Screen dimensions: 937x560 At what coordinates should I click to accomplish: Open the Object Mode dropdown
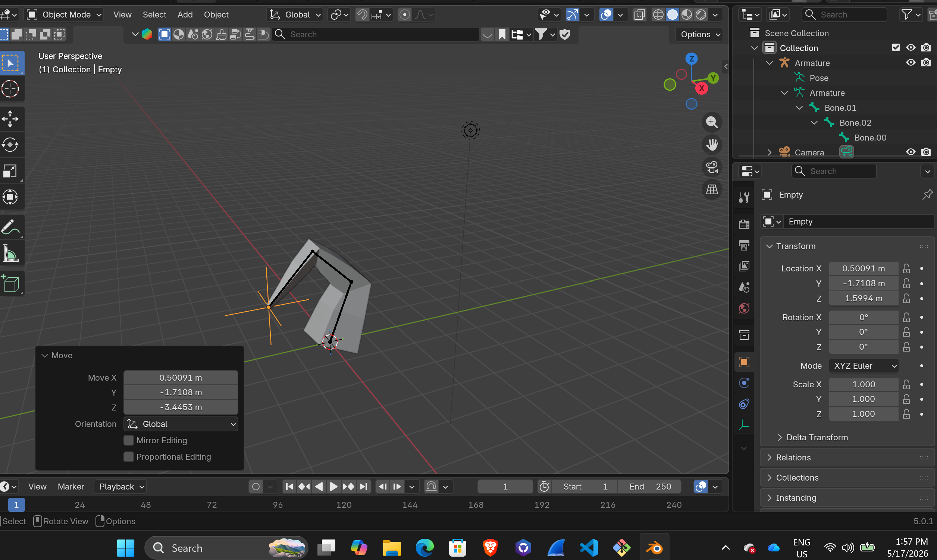pos(64,15)
